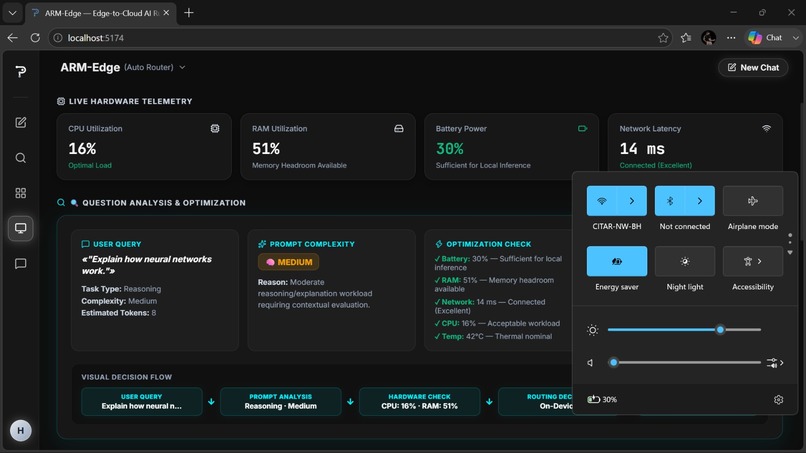
Task: Click the battery icon on Battery Power card
Action: click(x=582, y=129)
